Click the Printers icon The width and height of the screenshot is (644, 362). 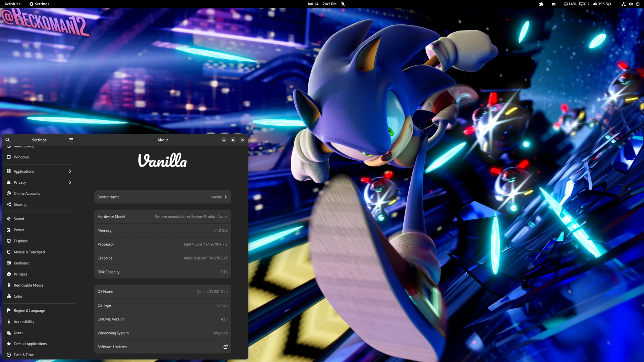pyautogui.click(x=9, y=274)
